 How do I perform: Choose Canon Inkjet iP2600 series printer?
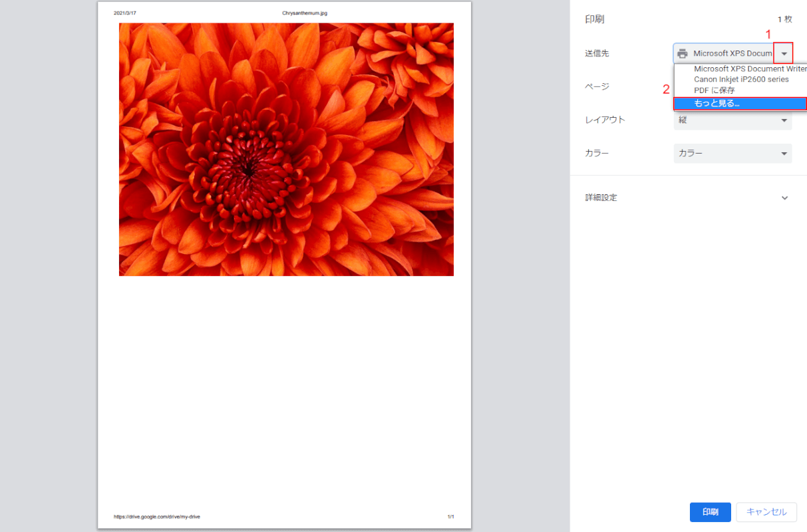click(740, 79)
